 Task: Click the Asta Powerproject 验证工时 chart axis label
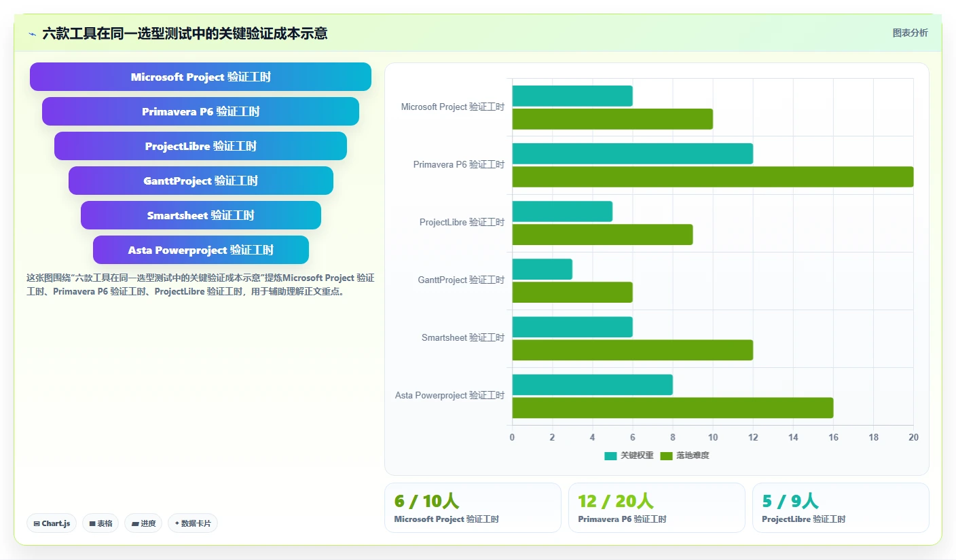click(450, 395)
